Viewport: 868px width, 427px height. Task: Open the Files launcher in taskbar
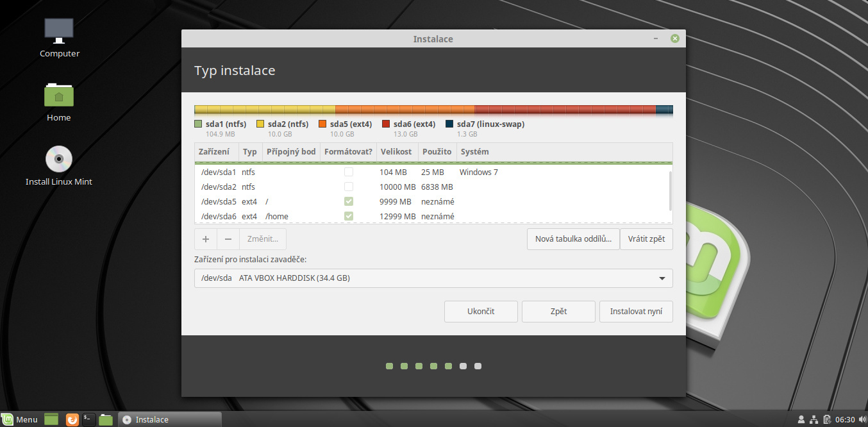[106, 419]
